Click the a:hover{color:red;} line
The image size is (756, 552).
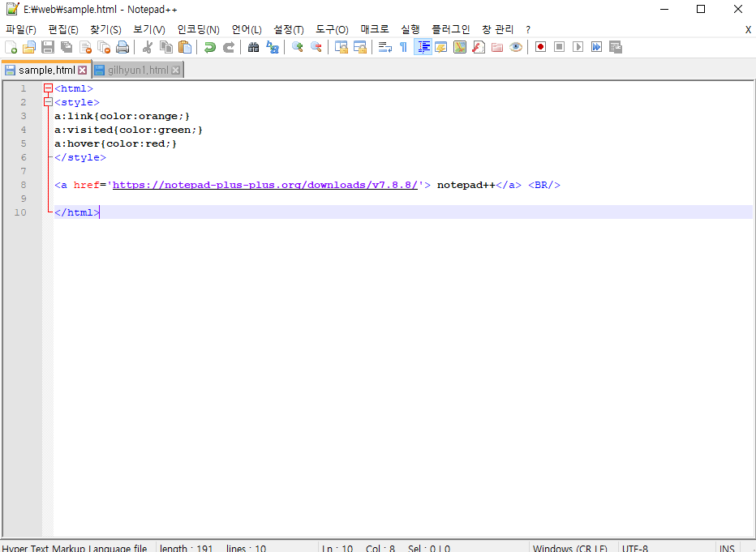116,143
